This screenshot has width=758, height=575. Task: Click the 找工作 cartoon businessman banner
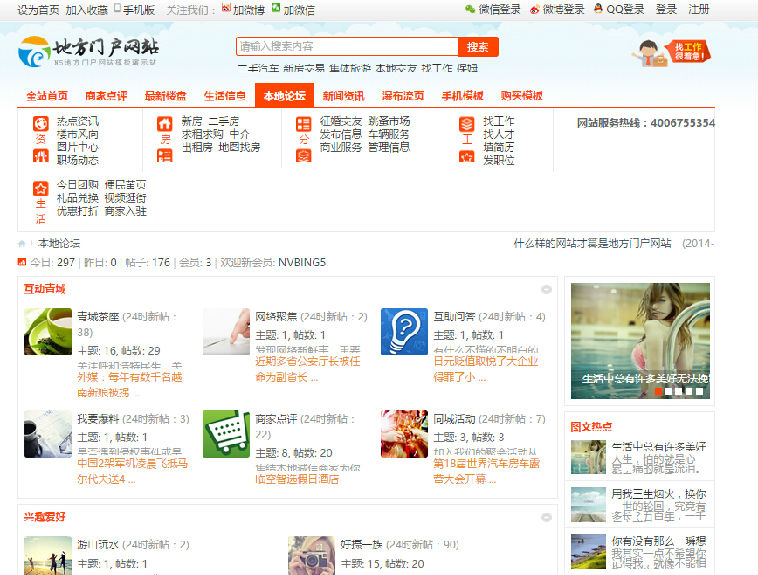pos(671,53)
